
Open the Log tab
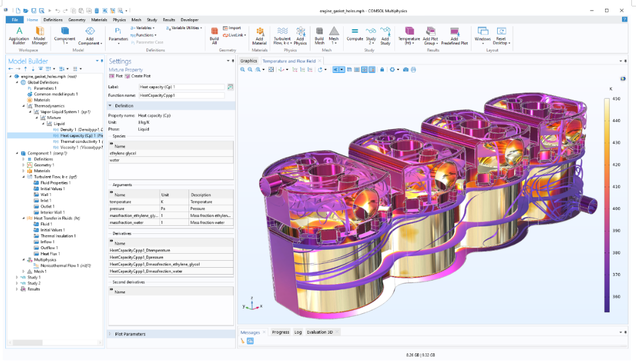[298, 332]
